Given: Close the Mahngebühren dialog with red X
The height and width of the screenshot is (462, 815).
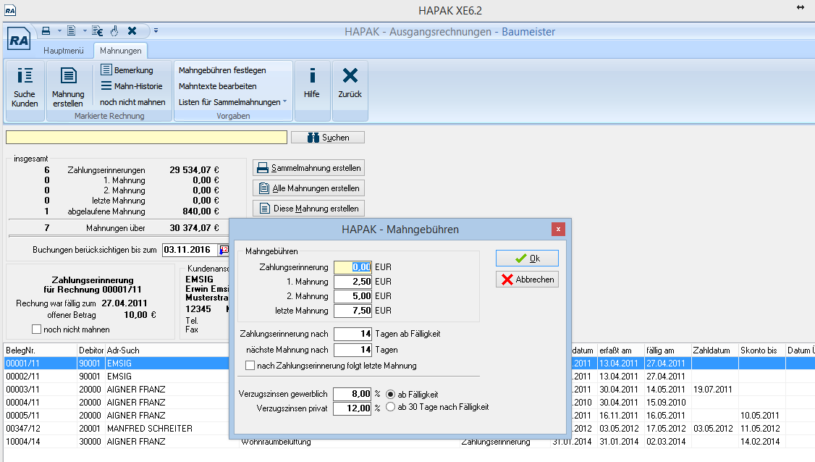Looking at the screenshot, I should [558, 229].
